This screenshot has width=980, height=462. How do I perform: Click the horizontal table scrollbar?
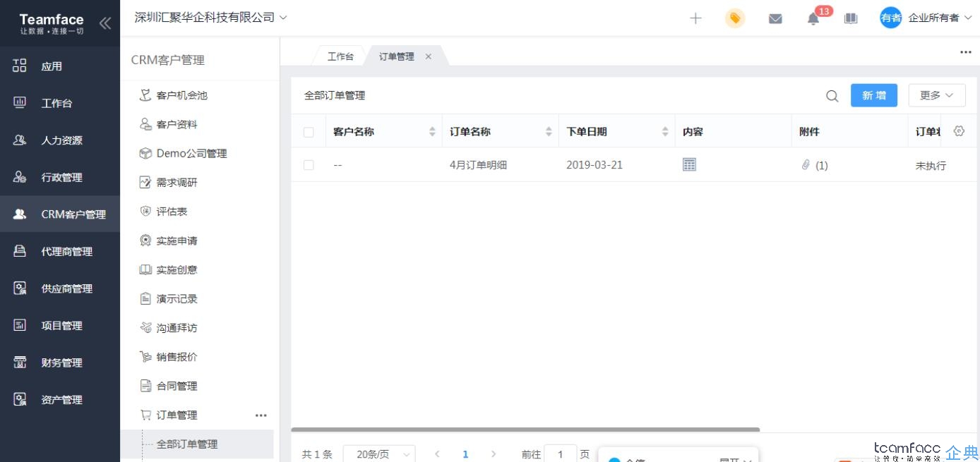pos(525,430)
